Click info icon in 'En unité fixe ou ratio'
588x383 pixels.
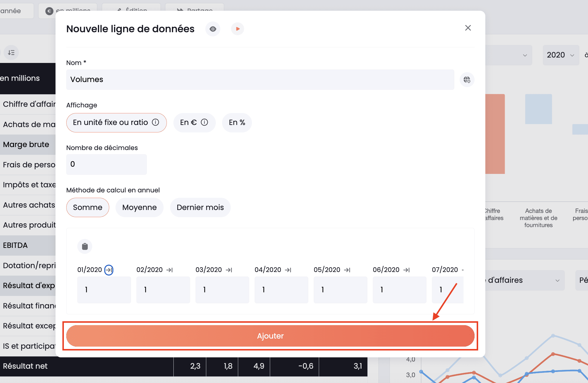click(x=156, y=122)
